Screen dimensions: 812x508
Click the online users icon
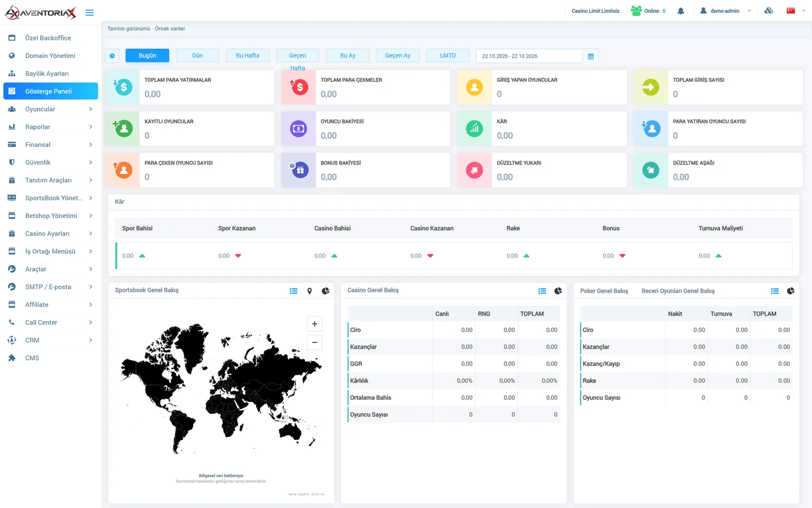coord(636,11)
